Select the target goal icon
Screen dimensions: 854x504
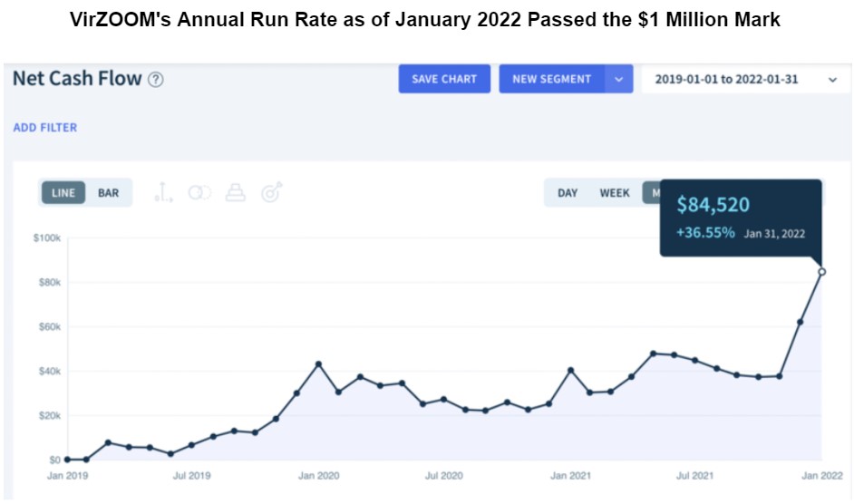click(271, 192)
